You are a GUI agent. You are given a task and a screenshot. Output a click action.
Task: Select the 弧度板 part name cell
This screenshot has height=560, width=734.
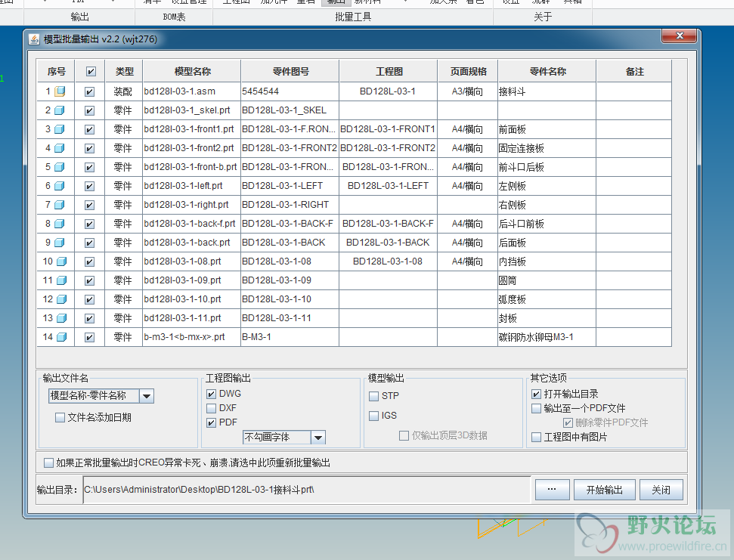pyautogui.click(x=547, y=299)
